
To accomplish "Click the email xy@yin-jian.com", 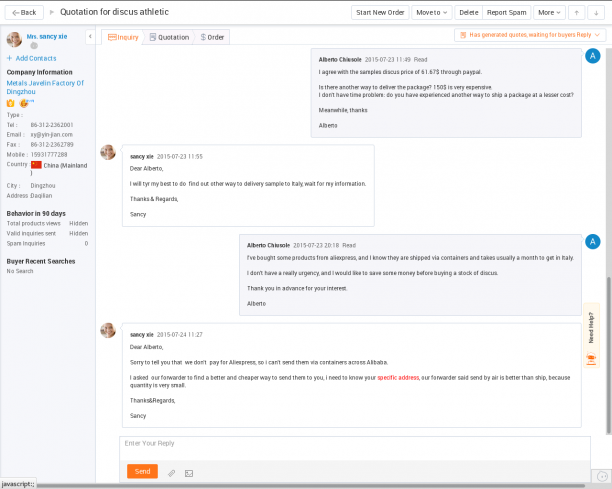I will point(52,135).
